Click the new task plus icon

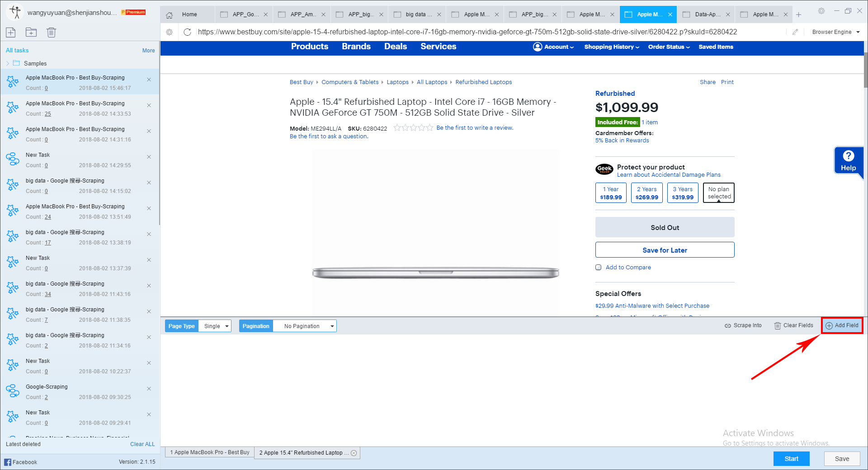coord(11,32)
